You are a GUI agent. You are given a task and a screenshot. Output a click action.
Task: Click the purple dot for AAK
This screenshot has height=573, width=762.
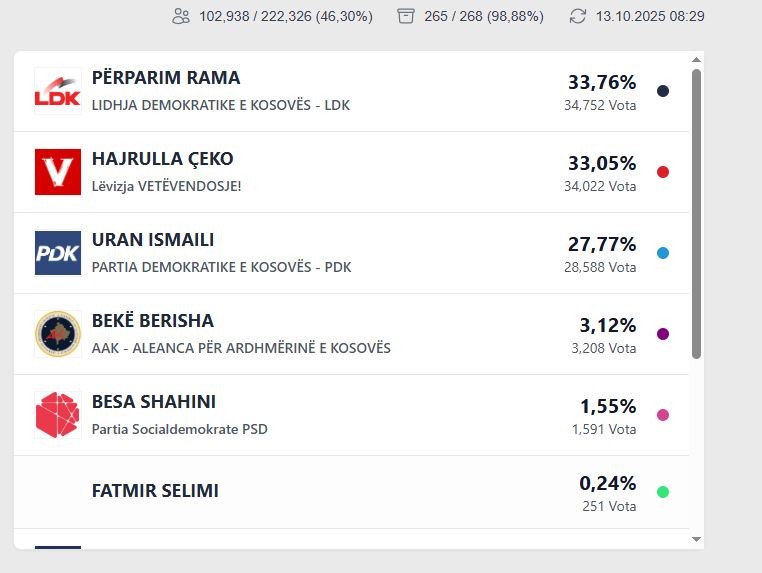(x=663, y=334)
